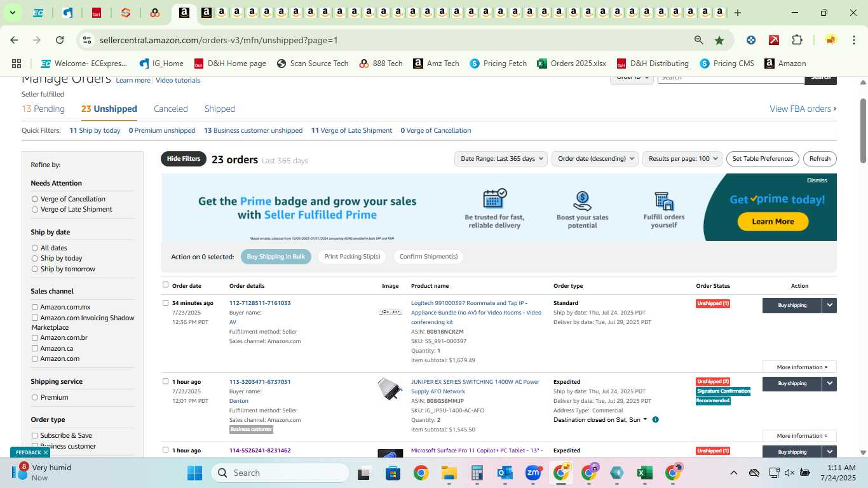Open the Zoom app in taskbar

[532, 473]
